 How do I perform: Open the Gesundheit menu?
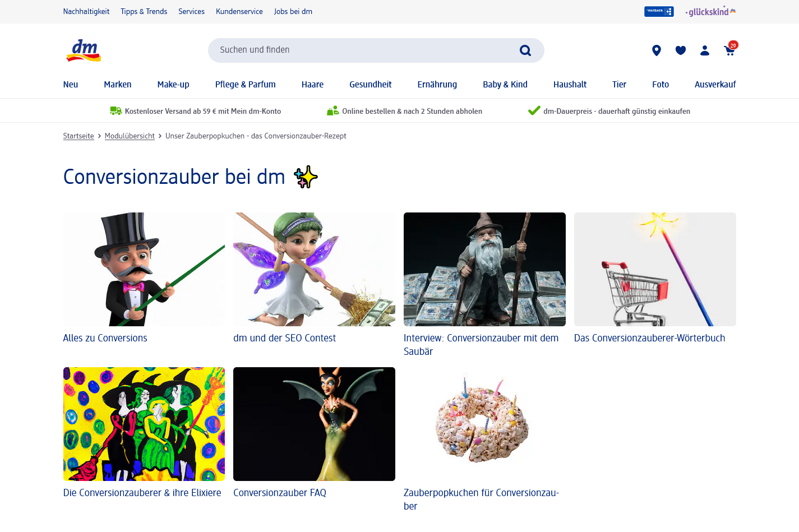click(x=371, y=85)
